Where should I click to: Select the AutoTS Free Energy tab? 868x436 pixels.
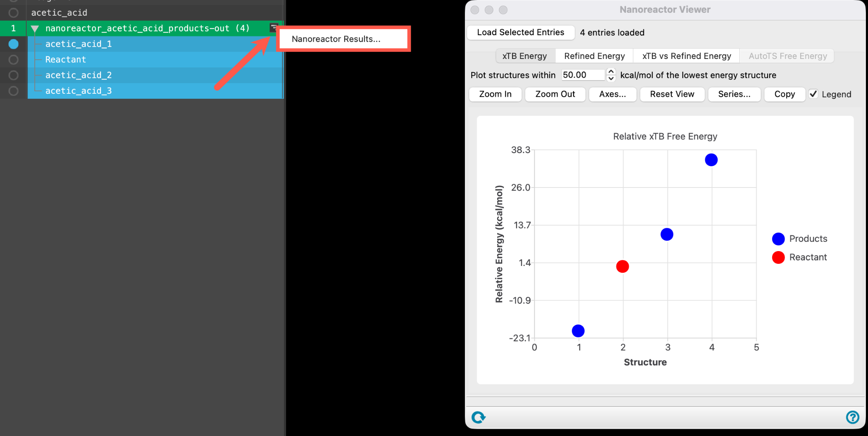coord(787,56)
